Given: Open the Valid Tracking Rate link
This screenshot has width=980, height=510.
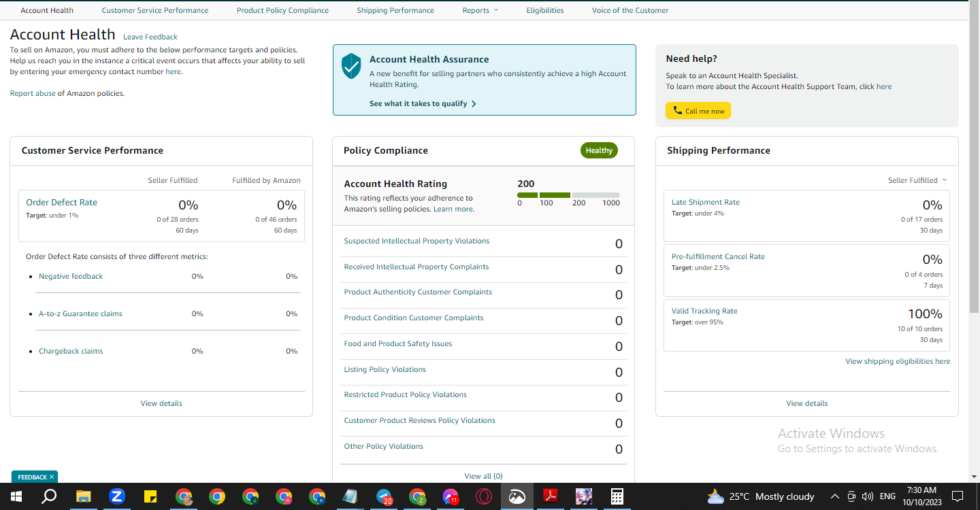Looking at the screenshot, I should (704, 311).
